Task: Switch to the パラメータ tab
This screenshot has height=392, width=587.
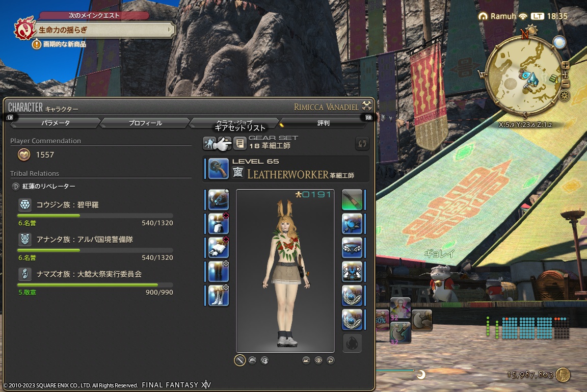Action: click(x=55, y=123)
